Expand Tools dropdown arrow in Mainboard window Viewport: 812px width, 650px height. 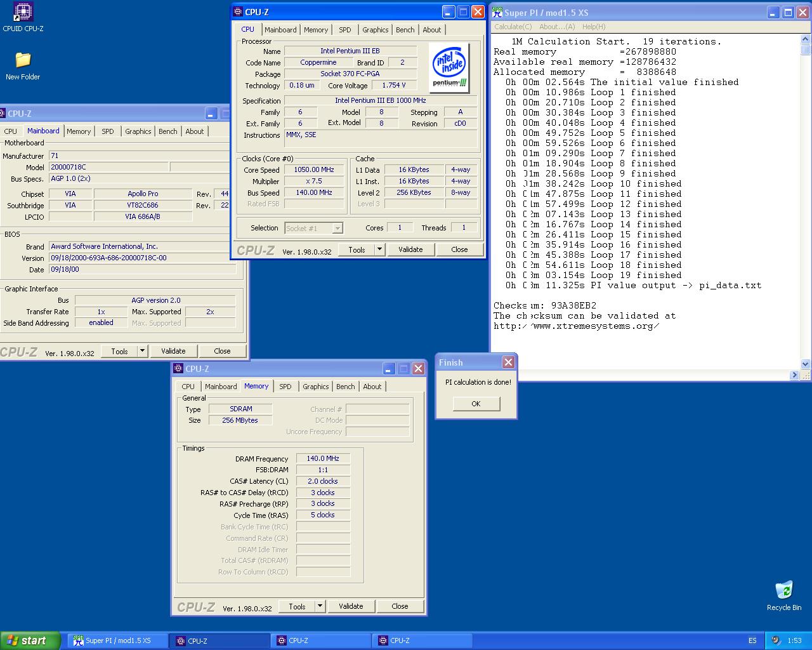click(x=142, y=351)
